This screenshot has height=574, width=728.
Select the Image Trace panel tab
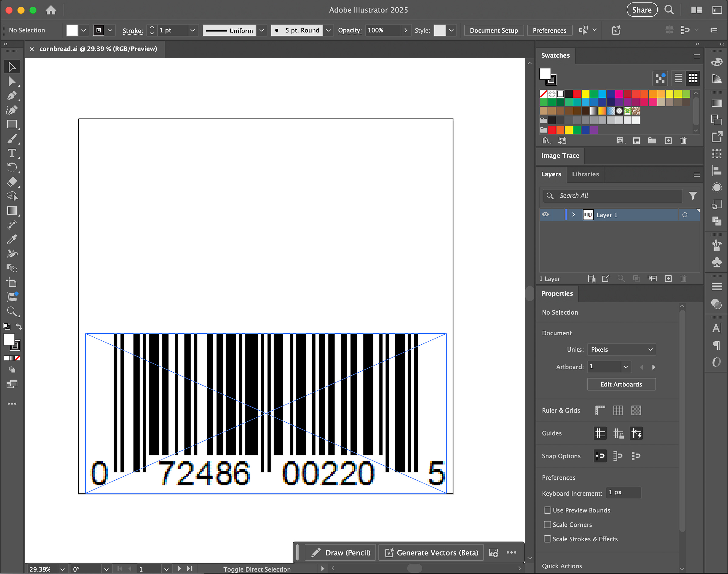(560, 156)
